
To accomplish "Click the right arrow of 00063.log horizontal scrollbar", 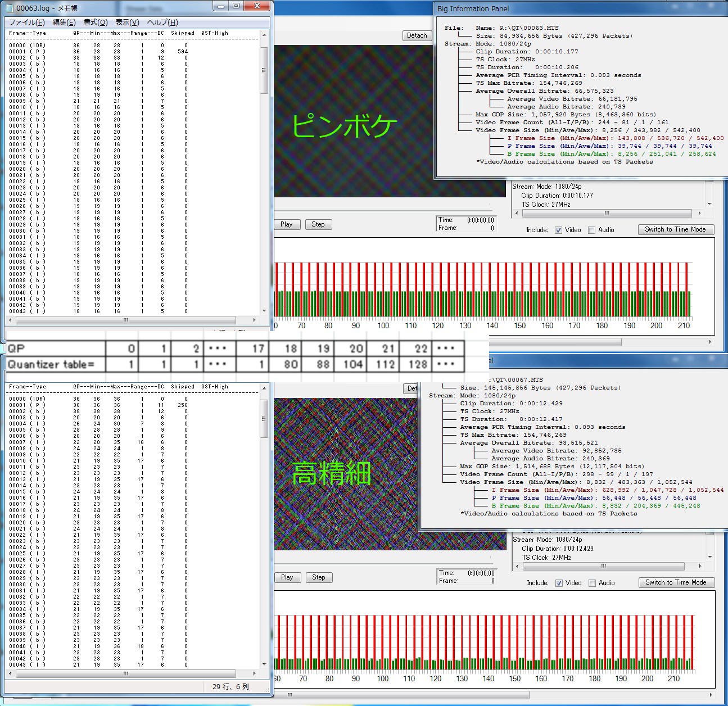I will pos(255,320).
